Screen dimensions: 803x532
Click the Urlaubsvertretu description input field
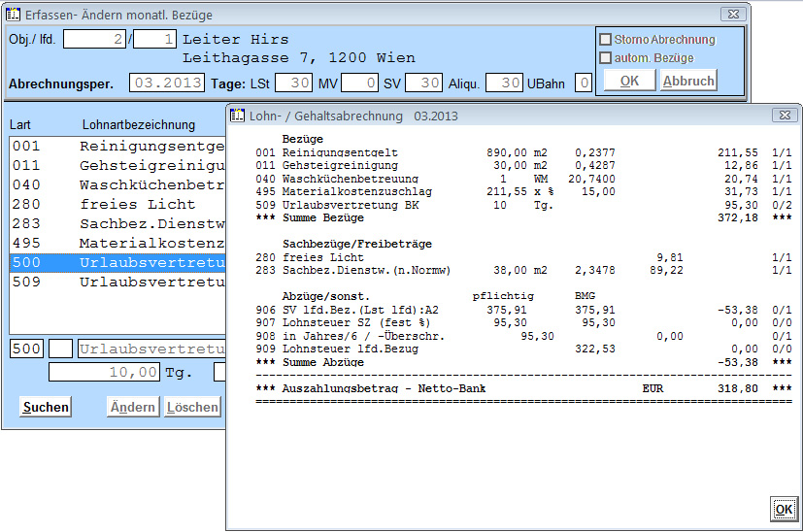click(152, 349)
